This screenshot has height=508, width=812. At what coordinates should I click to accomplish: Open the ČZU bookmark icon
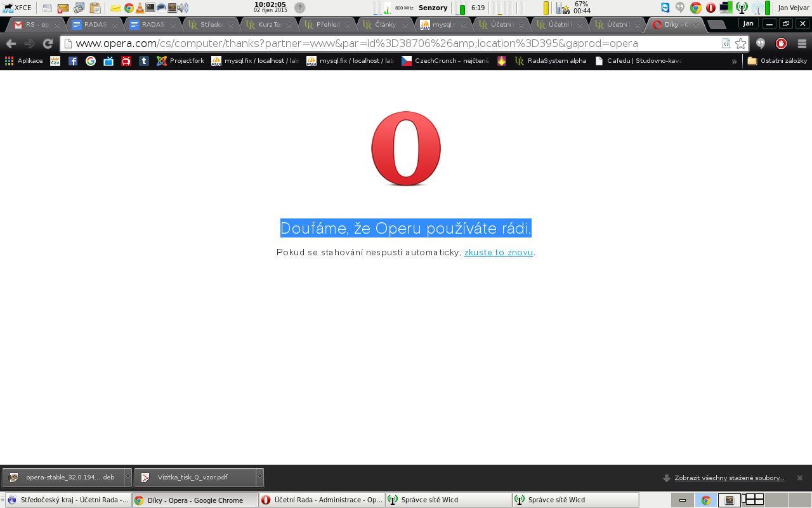(55, 61)
